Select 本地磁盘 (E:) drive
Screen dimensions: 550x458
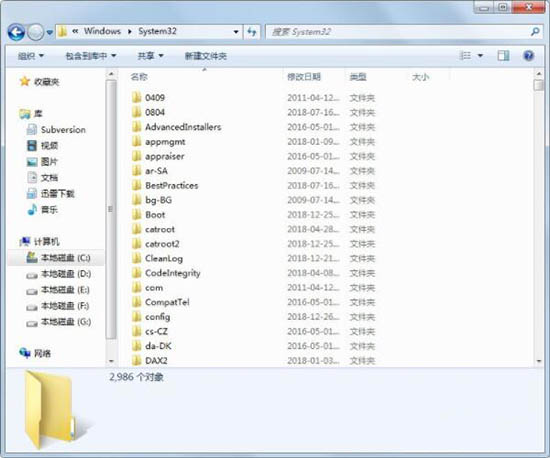click(x=58, y=290)
